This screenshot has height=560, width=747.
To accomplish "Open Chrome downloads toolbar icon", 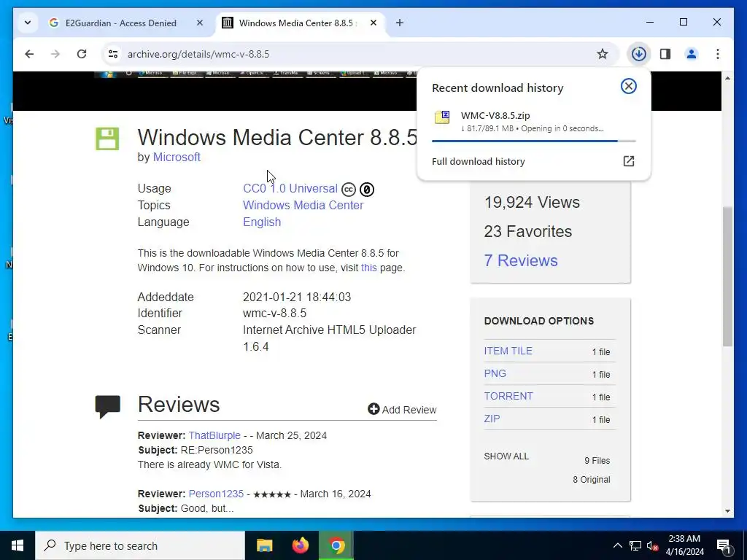I will pyautogui.click(x=638, y=54).
